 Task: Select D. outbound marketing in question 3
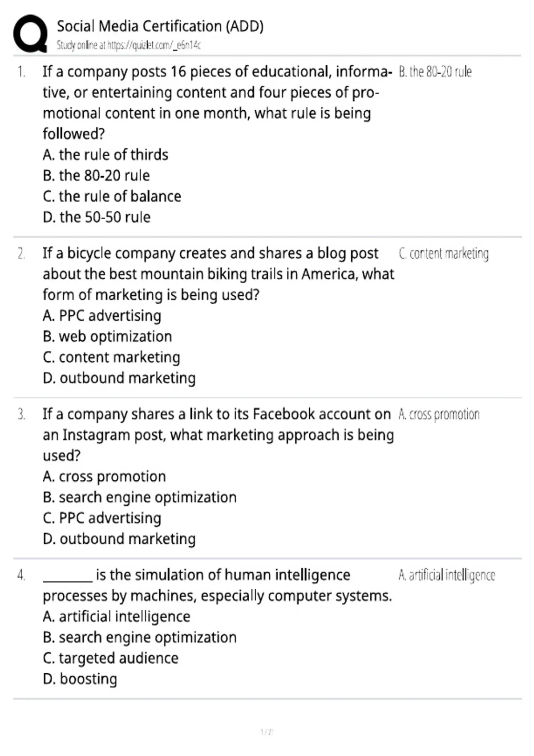click(x=119, y=539)
